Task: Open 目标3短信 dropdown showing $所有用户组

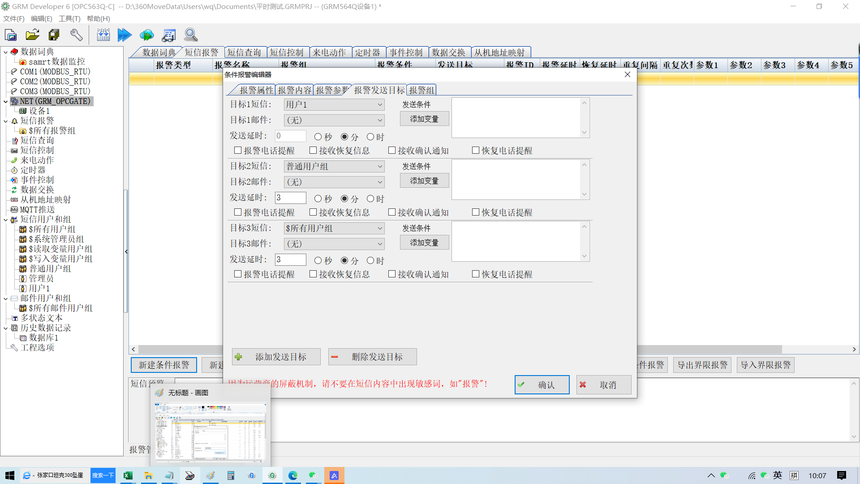Action: point(333,228)
